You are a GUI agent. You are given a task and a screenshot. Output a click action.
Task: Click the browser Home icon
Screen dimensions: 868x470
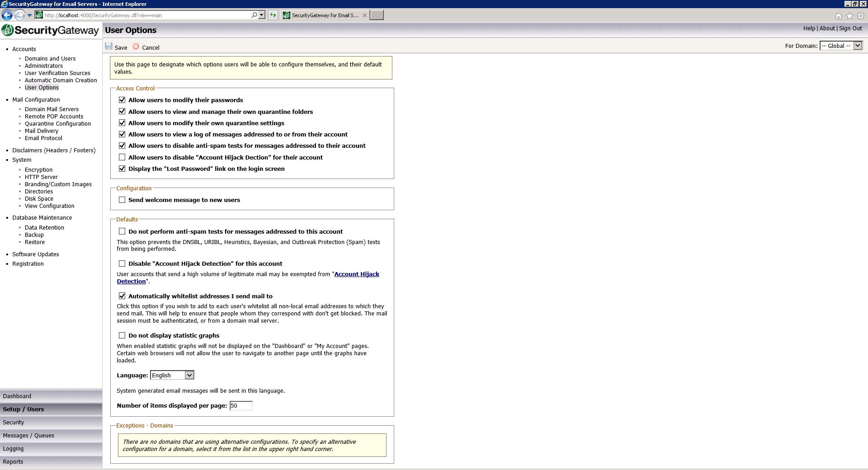coord(838,16)
